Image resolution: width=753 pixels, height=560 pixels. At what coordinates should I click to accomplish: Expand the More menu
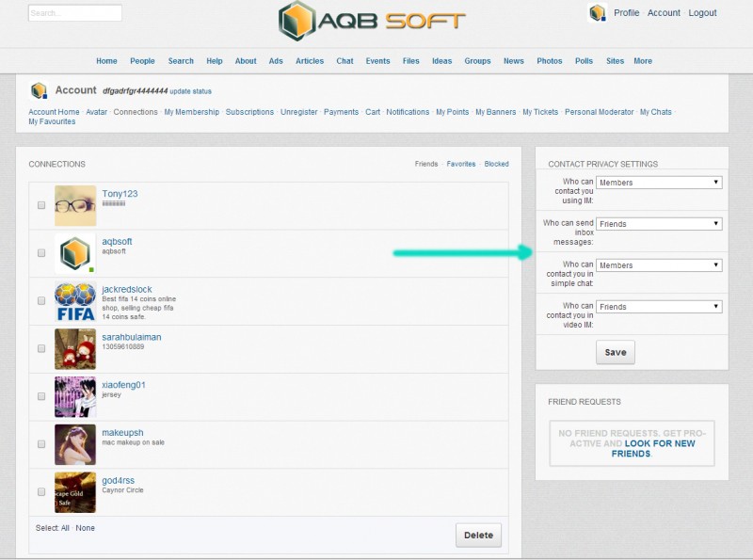(x=643, y=61)
